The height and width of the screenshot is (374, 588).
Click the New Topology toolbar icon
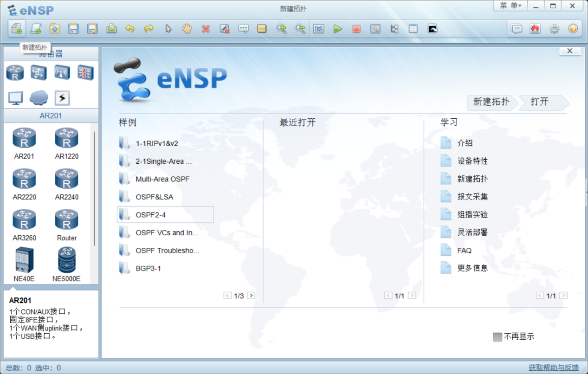pyautogui.click(x=16, y=29)
